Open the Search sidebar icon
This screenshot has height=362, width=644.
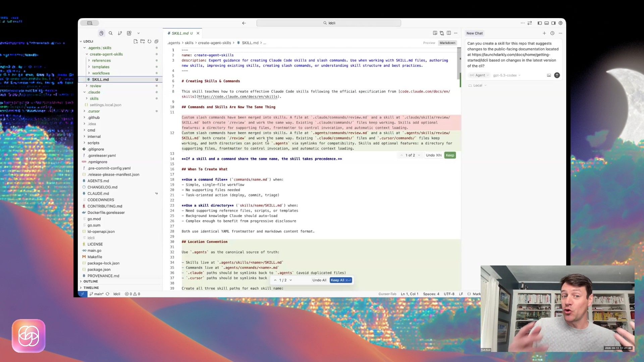click(110, 33)
